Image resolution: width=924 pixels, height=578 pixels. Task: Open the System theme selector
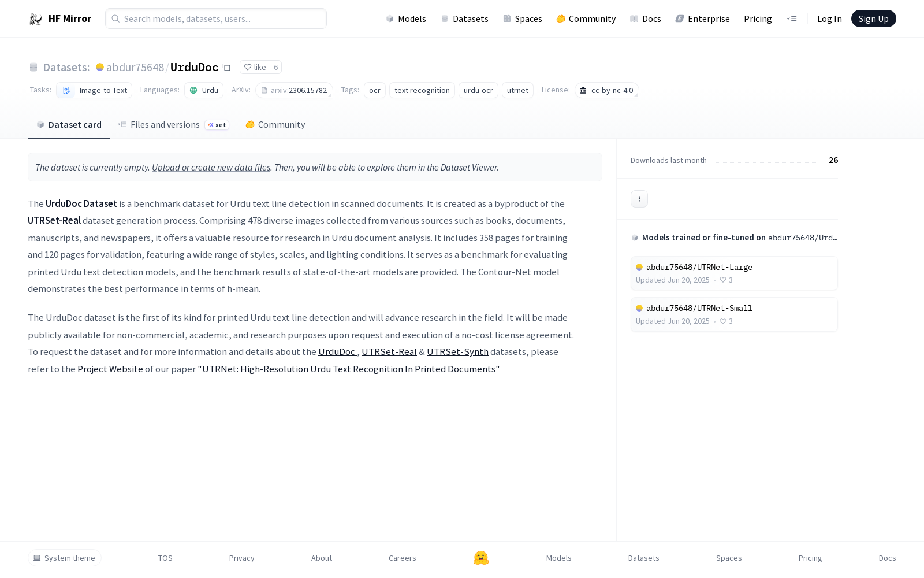click(65, 558)
